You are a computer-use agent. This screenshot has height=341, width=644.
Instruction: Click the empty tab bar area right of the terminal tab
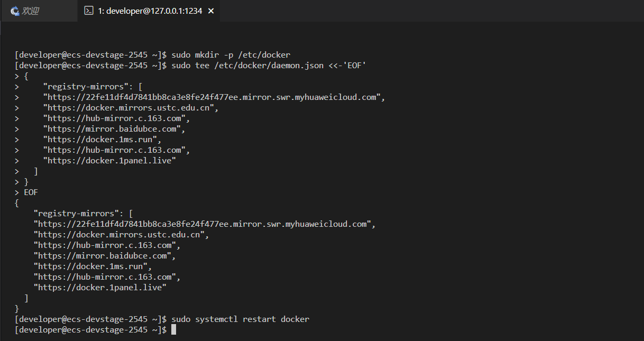423,11
